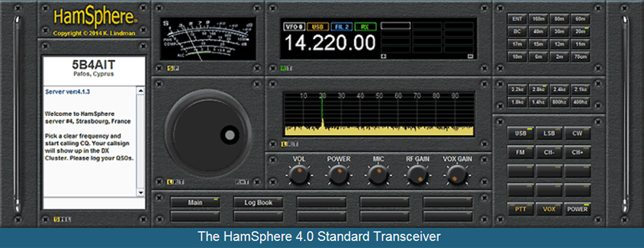The height and width of the screenshot is (248, 644).
Task: Select the 800hz filter button
Action: click(559, 102)
